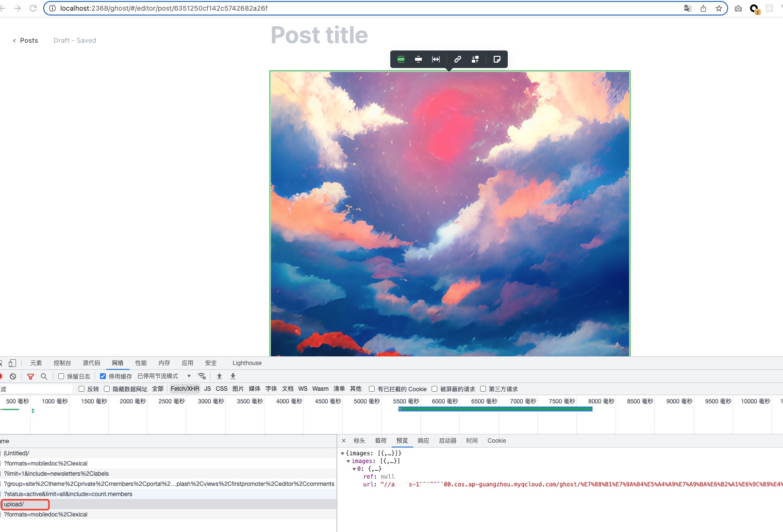Filter requests by CSS type
This screenshot has height=532, width=783.
pyautogui.click(x=221, y=389)
